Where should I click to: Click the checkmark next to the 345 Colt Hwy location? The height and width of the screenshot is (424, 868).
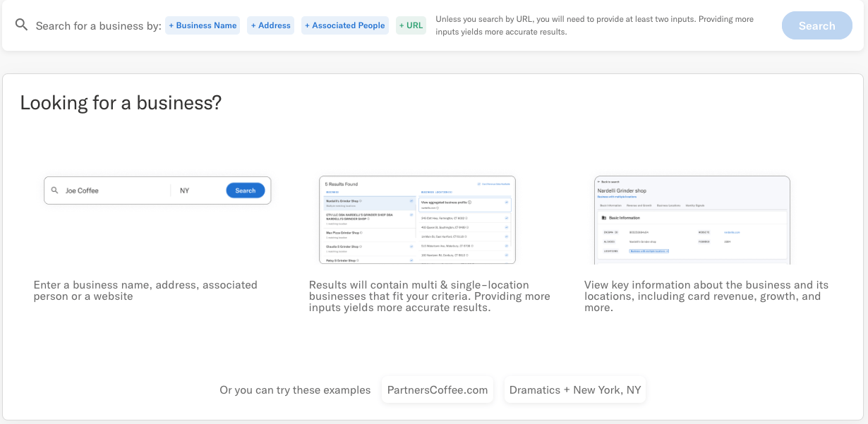506,217
